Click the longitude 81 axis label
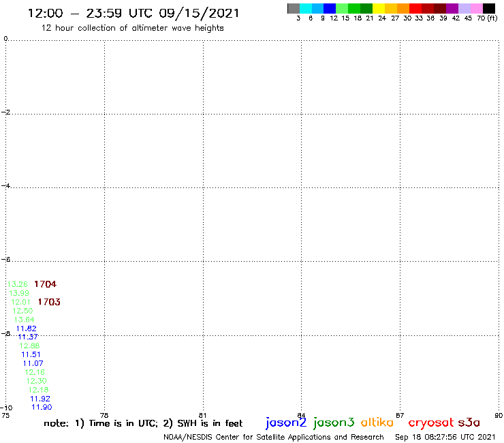The image size is (504, 443). 202,415
